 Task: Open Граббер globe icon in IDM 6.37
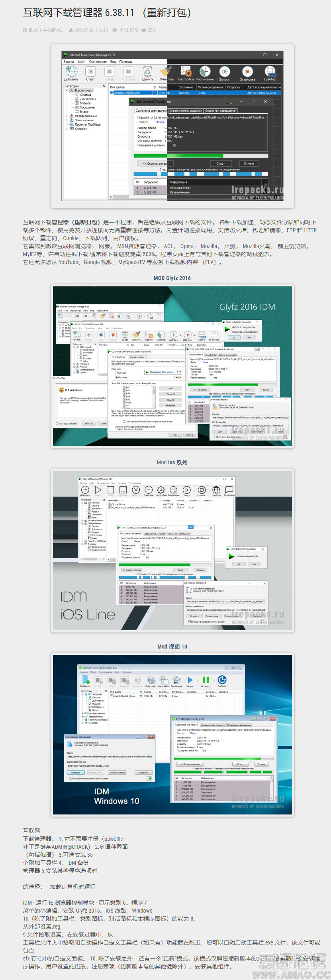pos(270,71)
